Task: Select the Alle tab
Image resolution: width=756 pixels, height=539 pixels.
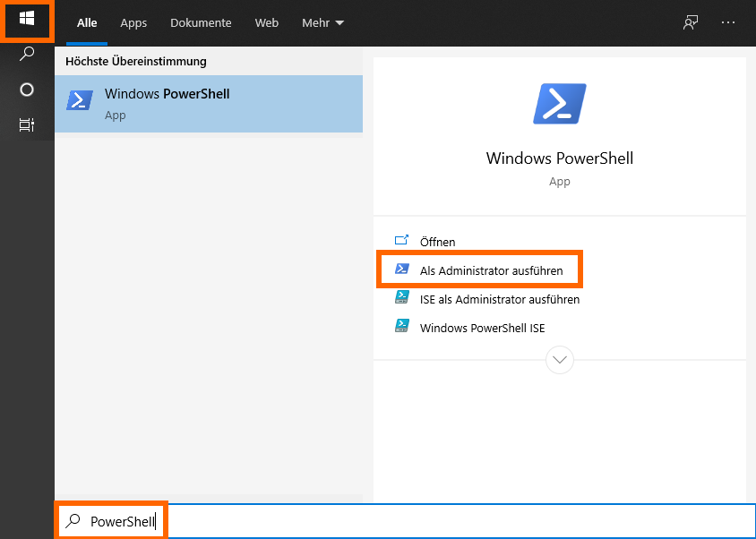Action: (87, 22)
